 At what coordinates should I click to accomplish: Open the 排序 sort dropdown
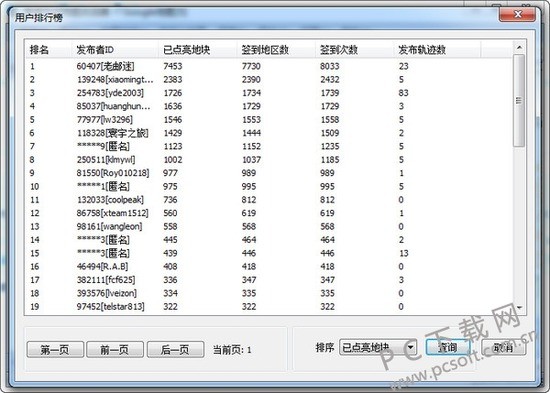(378, 348)
